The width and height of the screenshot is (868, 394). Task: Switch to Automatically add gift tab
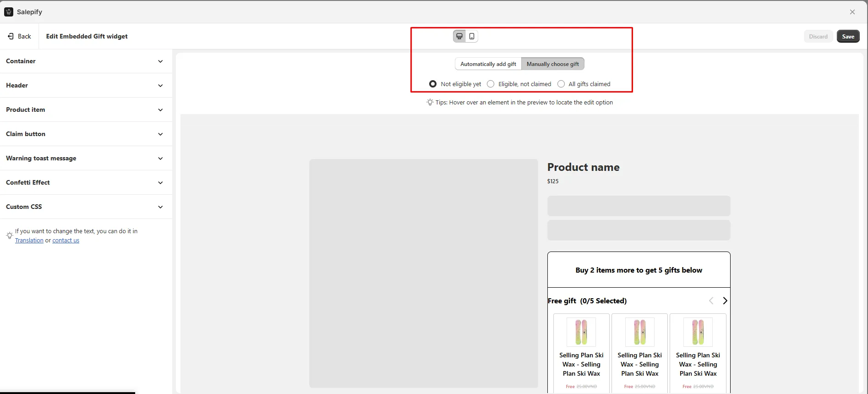(x=488, y=64)
